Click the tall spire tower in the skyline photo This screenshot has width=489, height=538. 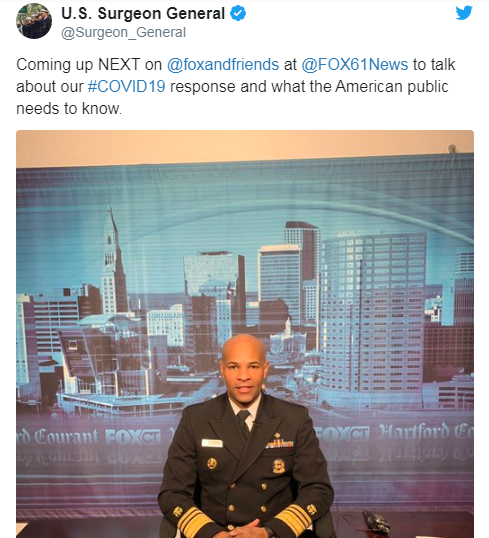tap(114, 261)
